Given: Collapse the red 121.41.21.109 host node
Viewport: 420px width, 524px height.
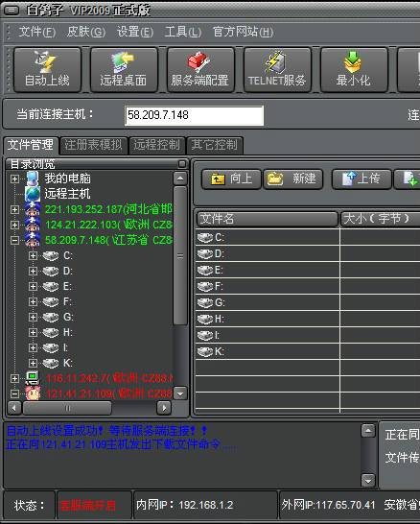Looking at the screenshot, I should [14, 394].
